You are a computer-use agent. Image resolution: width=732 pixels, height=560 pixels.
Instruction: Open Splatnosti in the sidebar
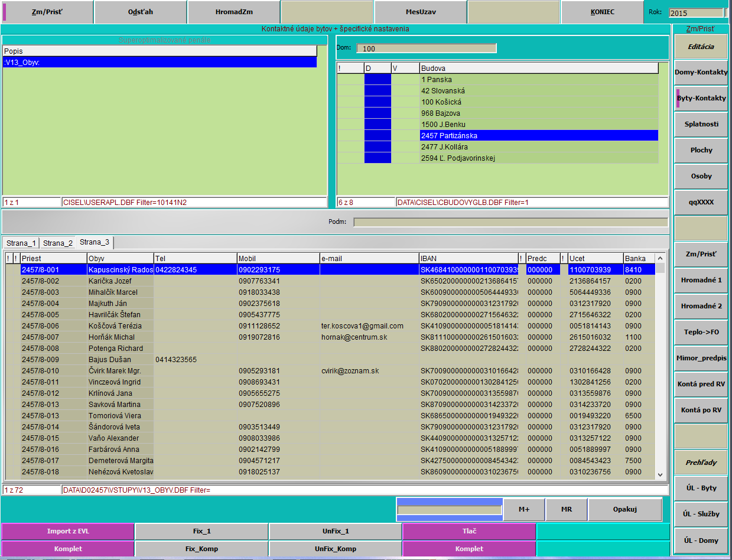pyautogui.click(x=701, y=124)
